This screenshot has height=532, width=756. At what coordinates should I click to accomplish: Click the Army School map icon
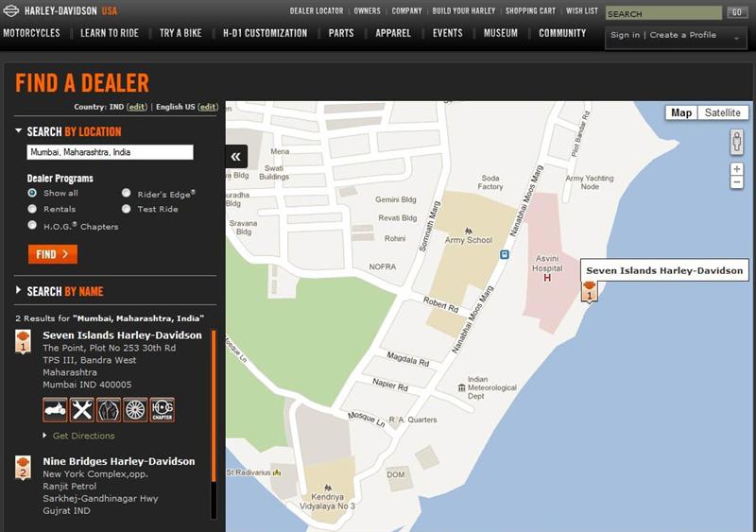click(x=468, y=231)
